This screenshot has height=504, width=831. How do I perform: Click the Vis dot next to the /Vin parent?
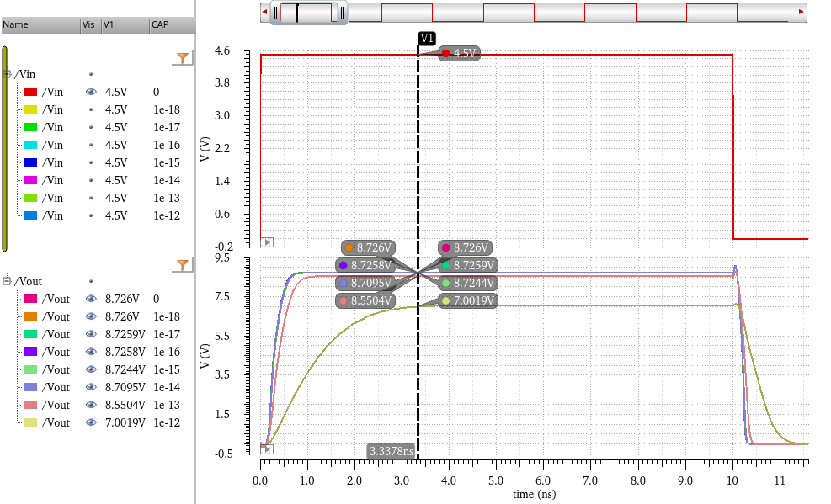click(x=91, y=74)
